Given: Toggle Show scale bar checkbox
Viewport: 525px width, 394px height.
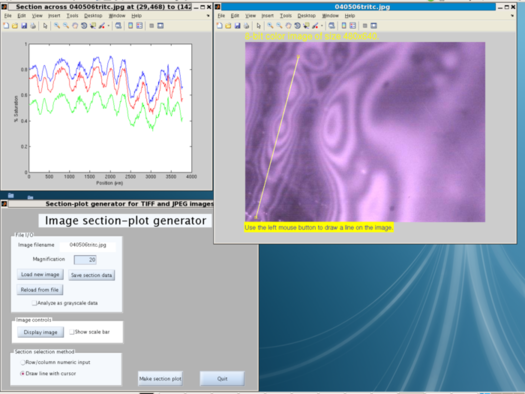Looking at the screenshot, I should coord(72,332).
